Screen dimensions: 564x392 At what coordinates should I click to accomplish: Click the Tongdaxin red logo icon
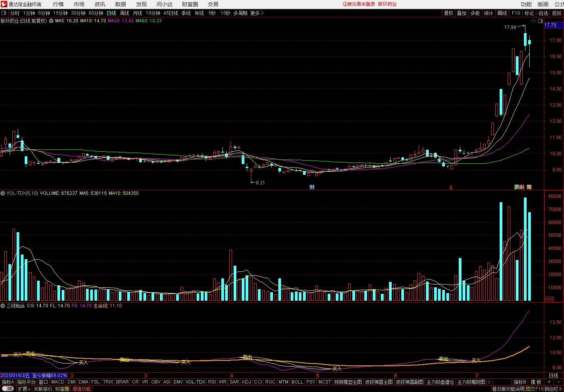click(4, 4)
